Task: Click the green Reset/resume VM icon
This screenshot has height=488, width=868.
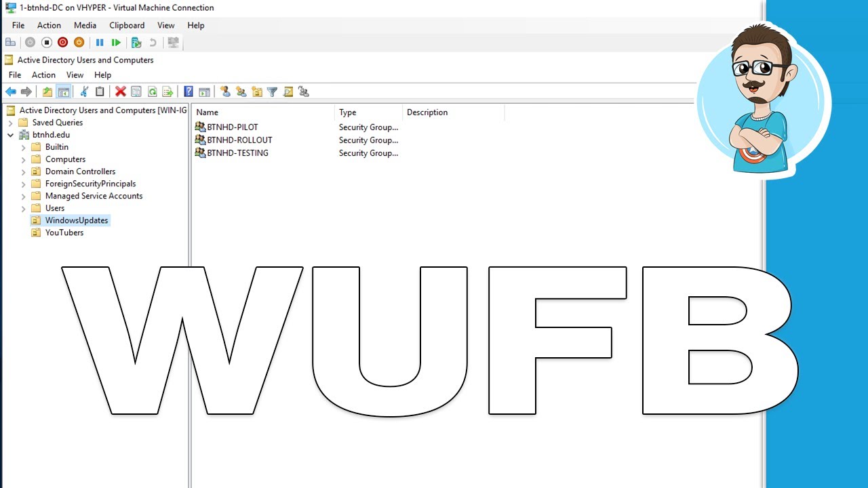Action: tap(117, 42)
